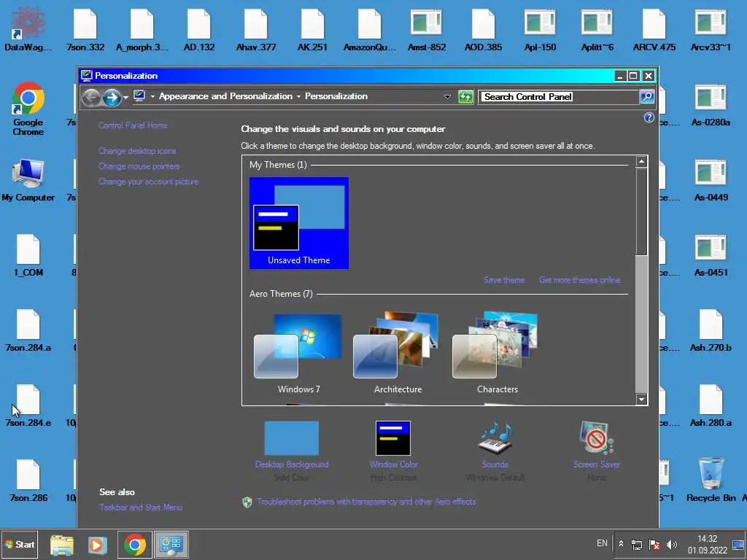Select the AOD.385 desktop file

tap(483, 30)
